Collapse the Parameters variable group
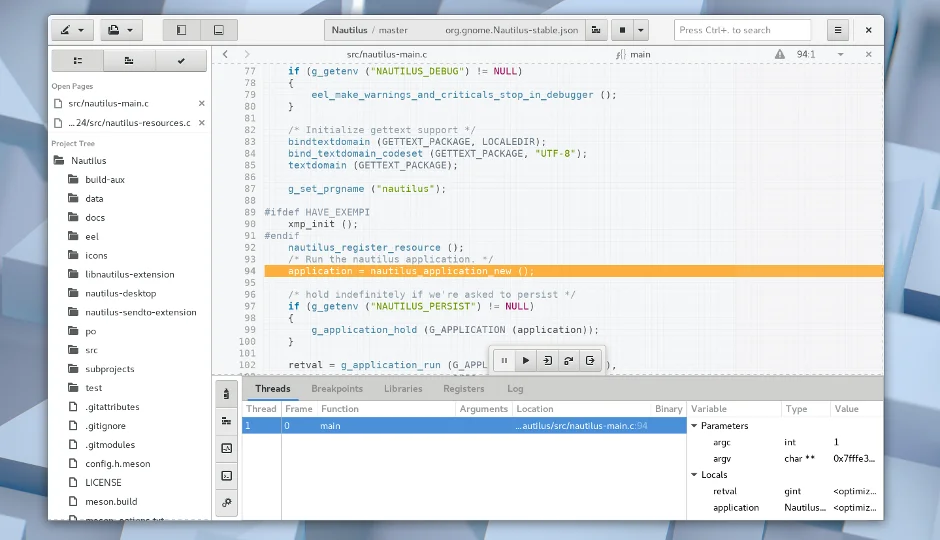The image size is (940, 540). [695, 426]
